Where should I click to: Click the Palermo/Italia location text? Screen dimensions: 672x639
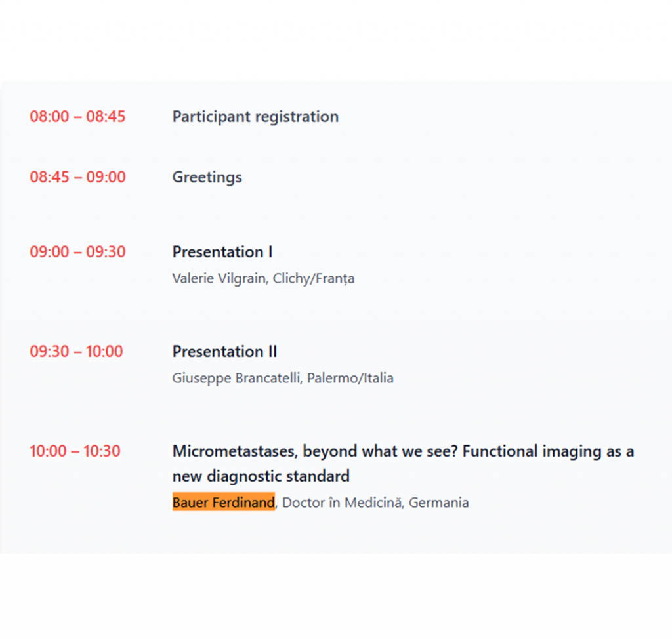[x=350, y=378]
